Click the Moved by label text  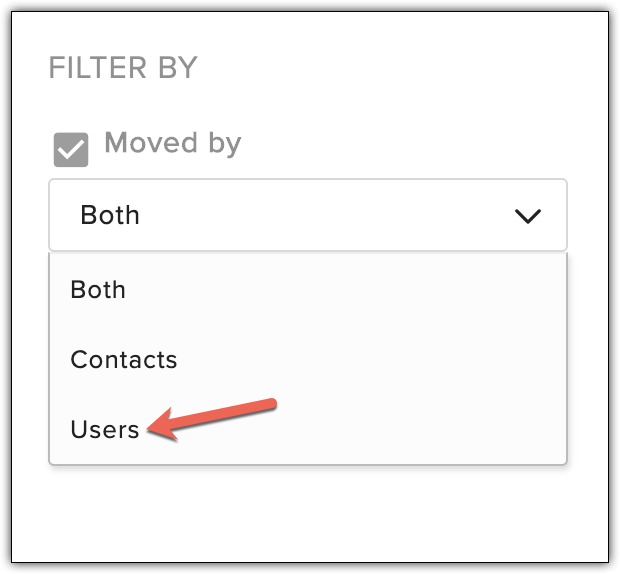(172, 143)
